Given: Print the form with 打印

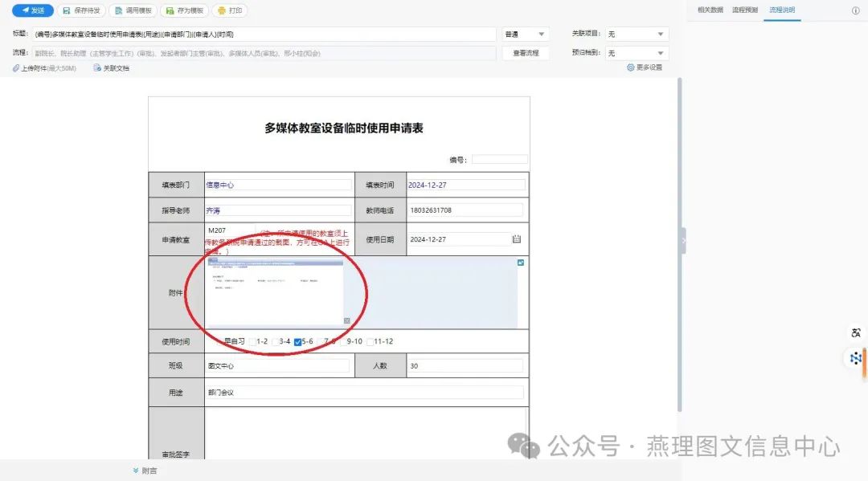Looking at the screenshot, I should 223,11.
